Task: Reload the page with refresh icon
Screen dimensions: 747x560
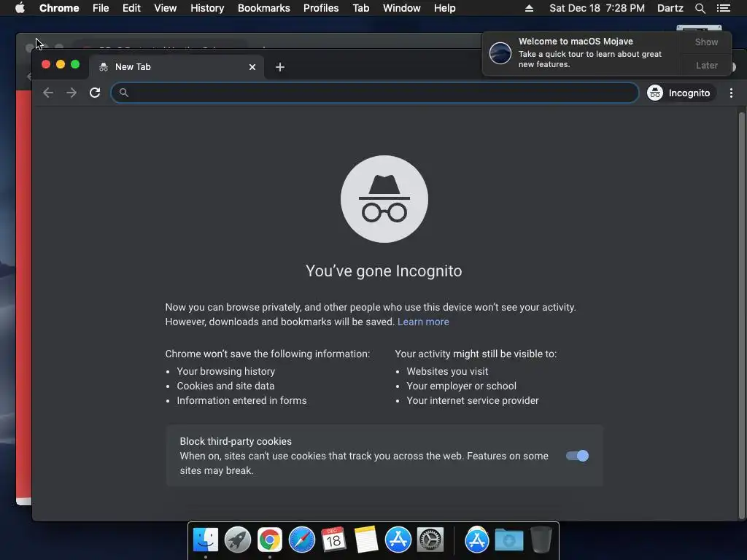Action: coord(95,93)
